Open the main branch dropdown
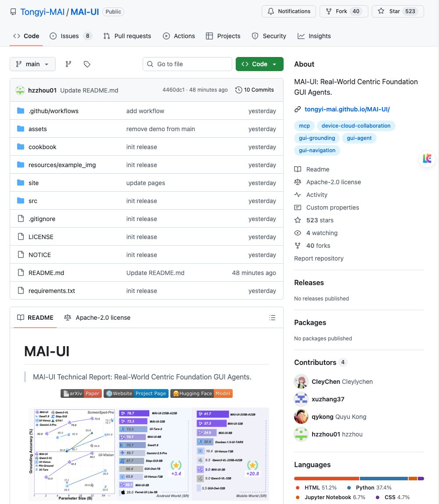This screenshot has width=439, height=504. pos(32,64)
